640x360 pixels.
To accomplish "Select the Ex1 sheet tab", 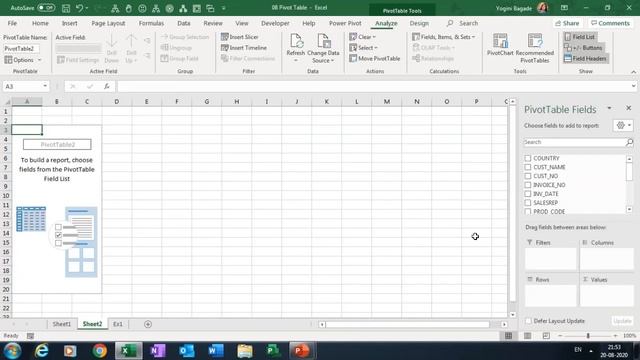I will point(118,324).
